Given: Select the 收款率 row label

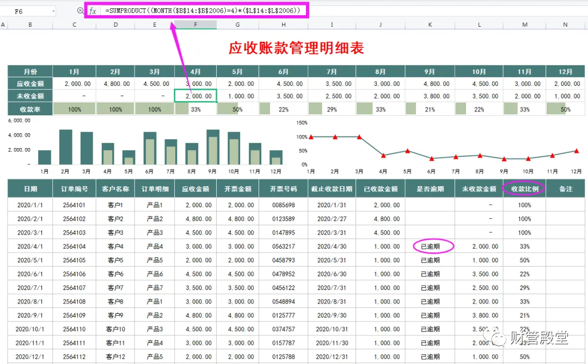Looking at the screenshot, I should tap(30, 109).
